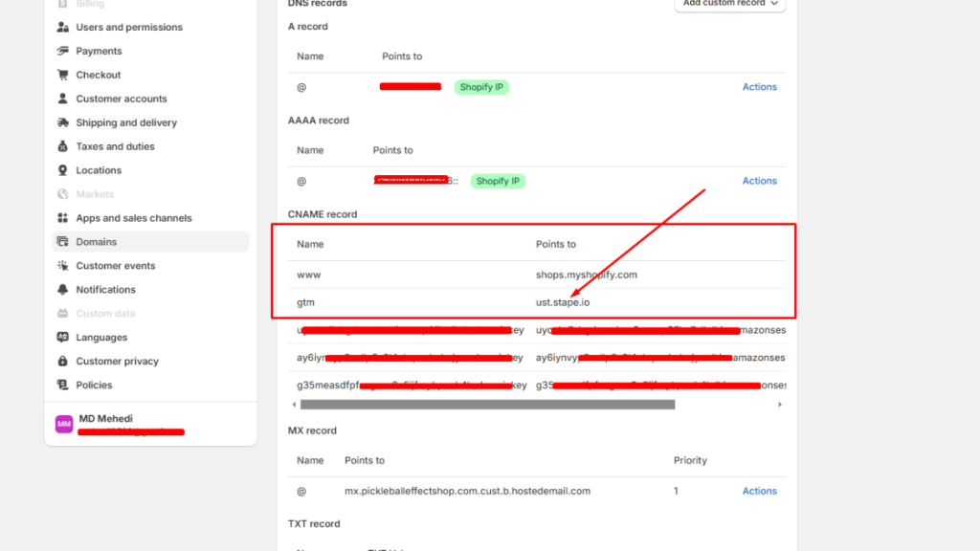980x551 pixels.
Task: Open Languages settings
Action: click(x=101, y=338)
